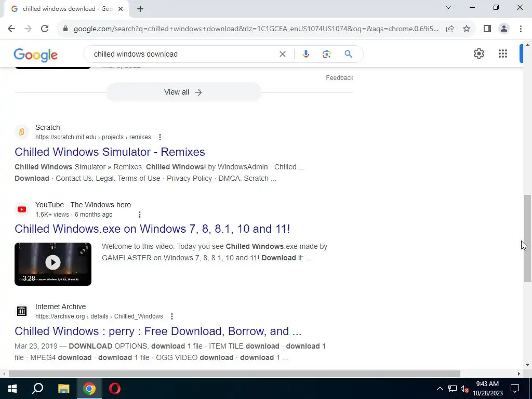Click the muted volume tray icon
The image size is (532, 399).
point(464,389)
